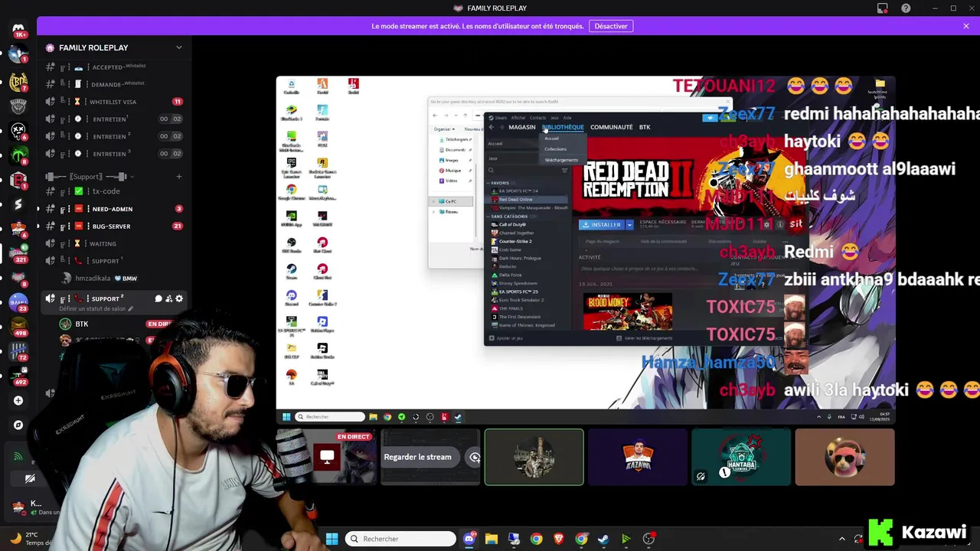Click Add a Server plus icon
Viewport: 980px width, 551px height.
click(18, 400)
